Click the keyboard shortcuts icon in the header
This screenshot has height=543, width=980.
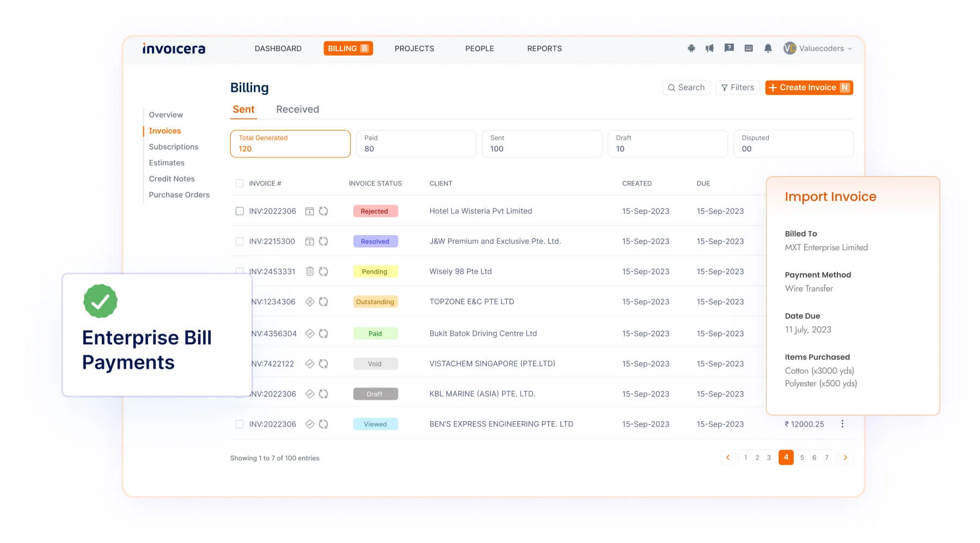click(x=749, y=48)
